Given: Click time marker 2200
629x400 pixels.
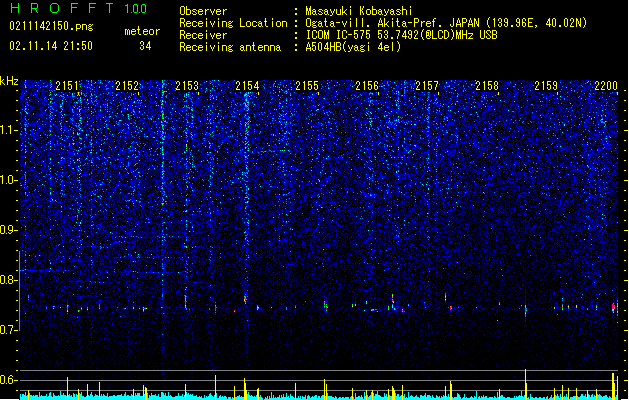Looking at the screenshot, I should point(606,86).
